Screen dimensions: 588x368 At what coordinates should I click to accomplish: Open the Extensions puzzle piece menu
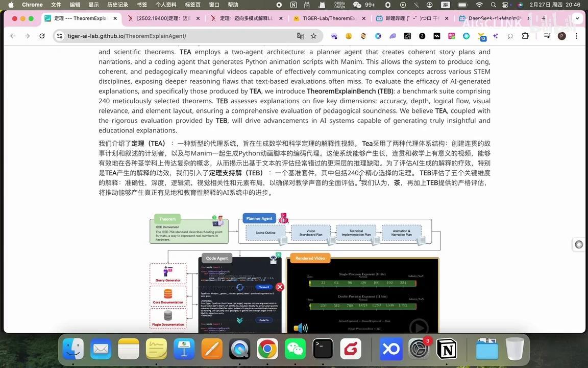pyautogui.click(x=525, y=36)
